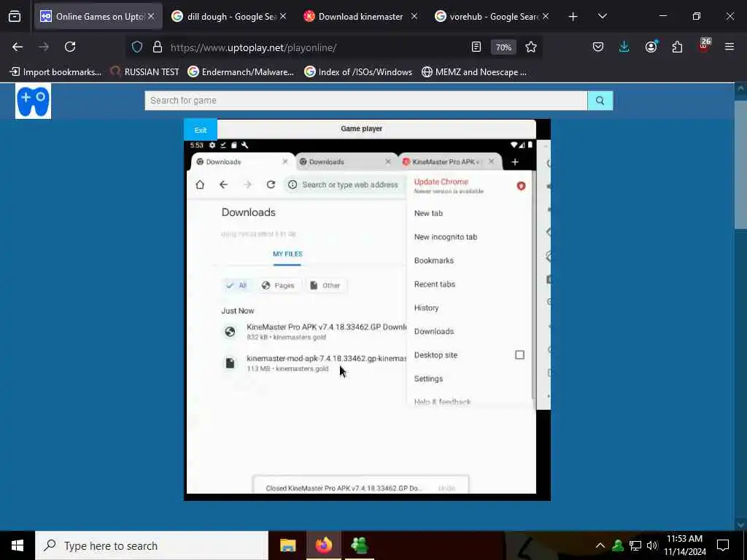
Task: Open kinemaster-mod-apk 113 MB file entry
Action: (x=314, y=363)
